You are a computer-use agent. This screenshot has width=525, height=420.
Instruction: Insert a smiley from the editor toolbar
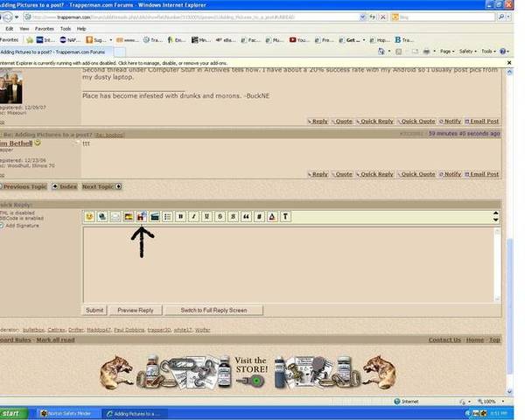(89, 216)
